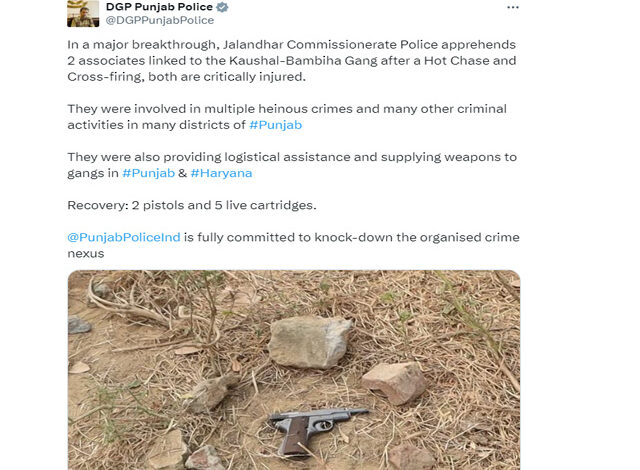
Task: Click the "fully committed to knock-down" sentence
Action: [x=352, y=237]
